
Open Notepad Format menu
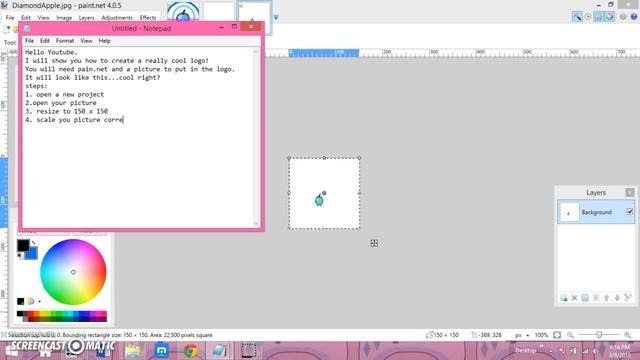coord(65,41)
